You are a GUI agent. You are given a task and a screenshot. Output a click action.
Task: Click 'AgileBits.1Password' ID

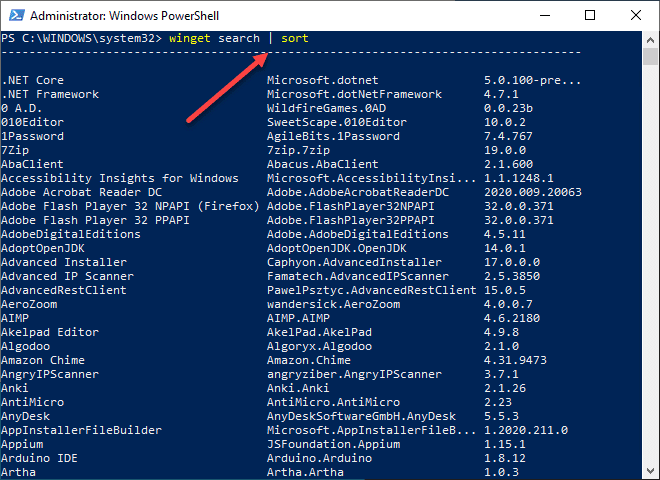(333, 136)
